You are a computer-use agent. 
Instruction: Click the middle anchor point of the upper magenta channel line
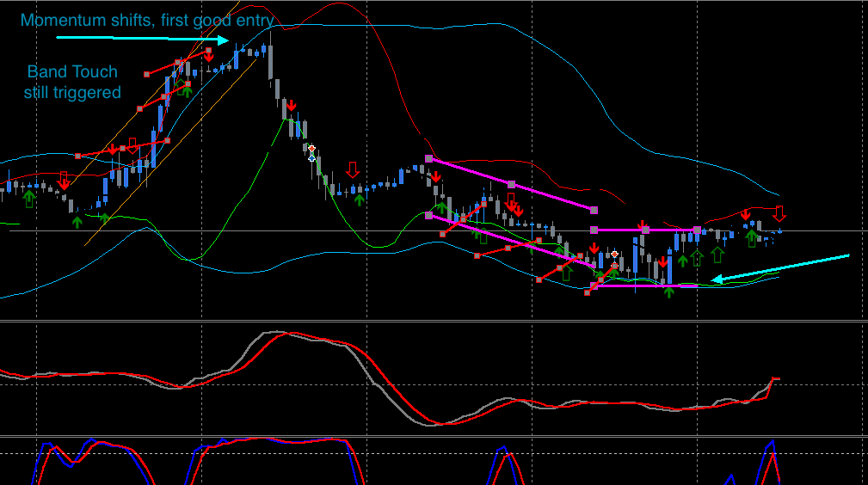pyautogui.click(x=512, y=184)
